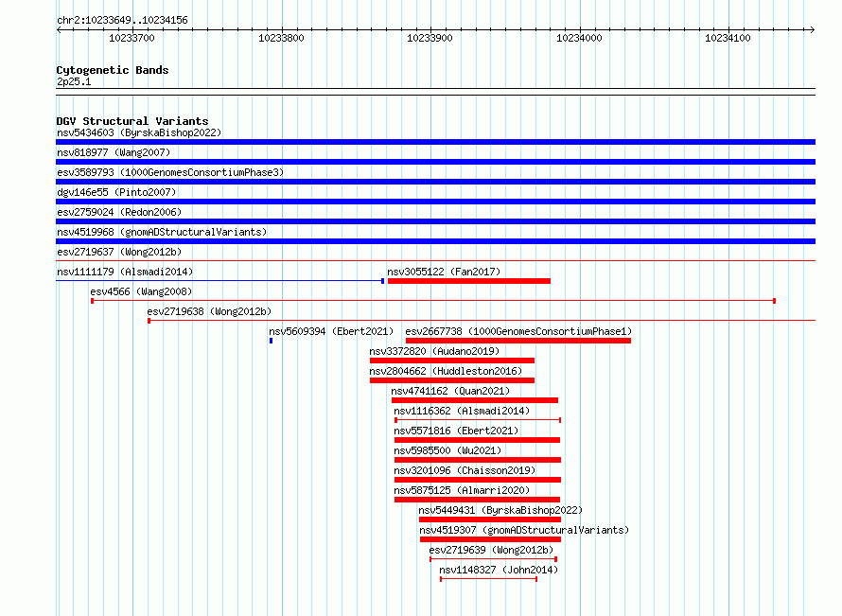
Task: Open nsv3201096 (Chaisson2019) label
Action: pyautogui.click(x=465, y=470)
